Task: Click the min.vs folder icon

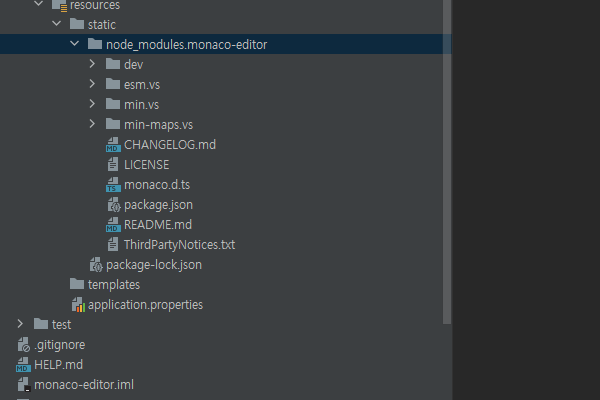Action: (113, 104)
